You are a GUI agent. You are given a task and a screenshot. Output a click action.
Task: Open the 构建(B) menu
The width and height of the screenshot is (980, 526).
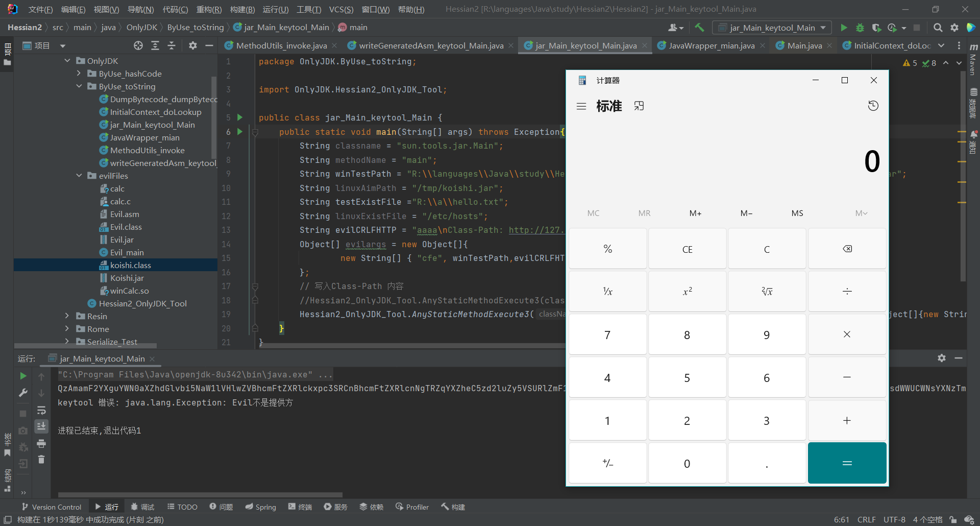pyautogui.click(x=242, y=9)
